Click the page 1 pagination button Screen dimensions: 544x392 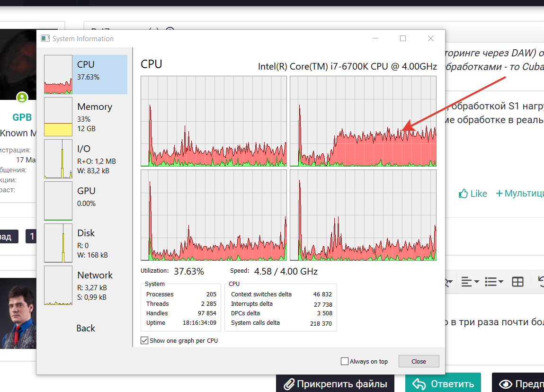click(31, 237)
